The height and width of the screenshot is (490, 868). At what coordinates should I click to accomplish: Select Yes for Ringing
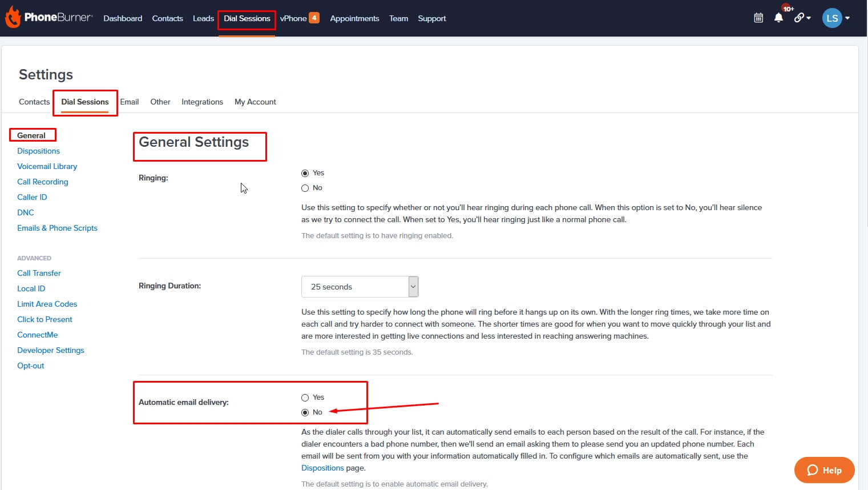[305, 173]
